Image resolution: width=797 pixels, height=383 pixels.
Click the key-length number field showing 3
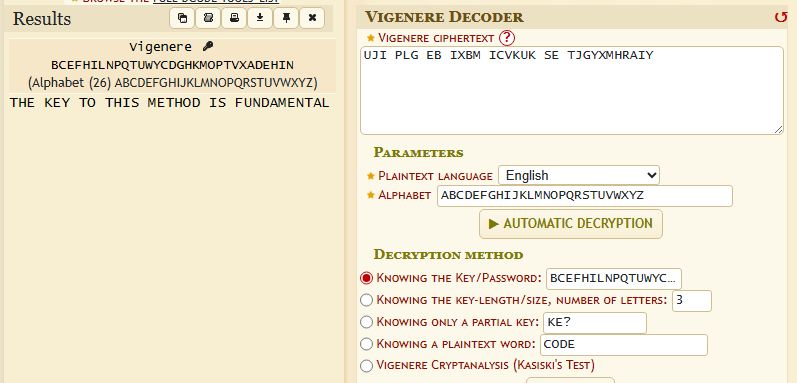pos(692,301)
